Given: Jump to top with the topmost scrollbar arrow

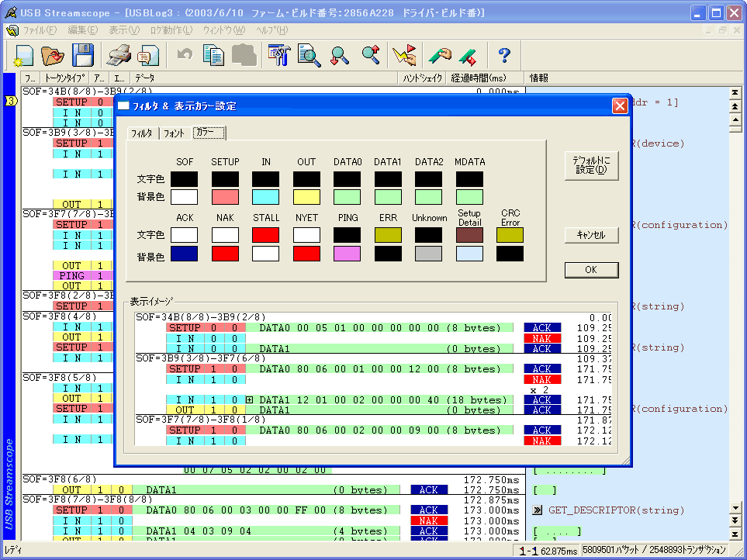Looking at the screenshot, I should tap(735, 92).
